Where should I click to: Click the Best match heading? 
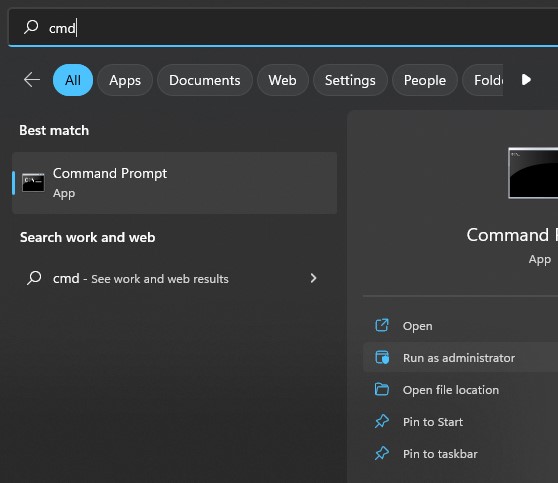click(x=54, y=130)
